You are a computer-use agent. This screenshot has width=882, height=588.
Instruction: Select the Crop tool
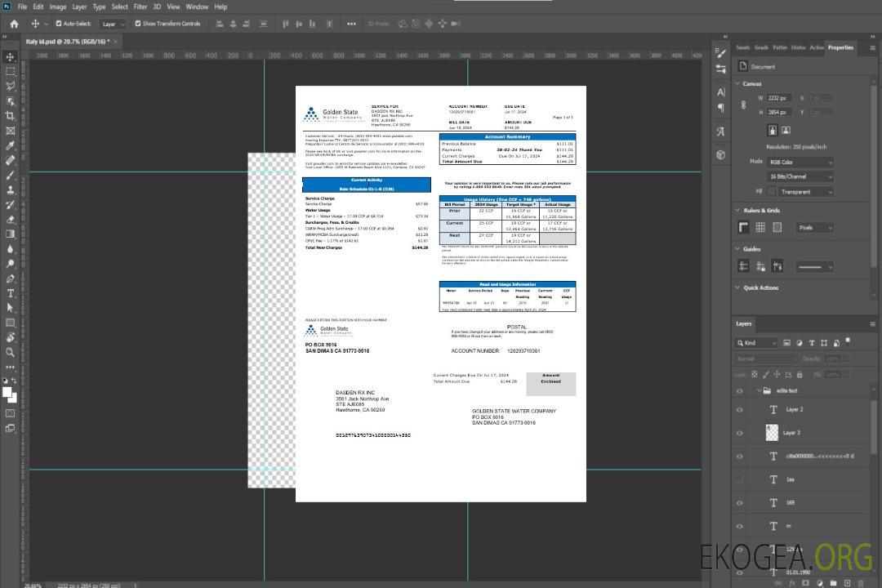10,116
